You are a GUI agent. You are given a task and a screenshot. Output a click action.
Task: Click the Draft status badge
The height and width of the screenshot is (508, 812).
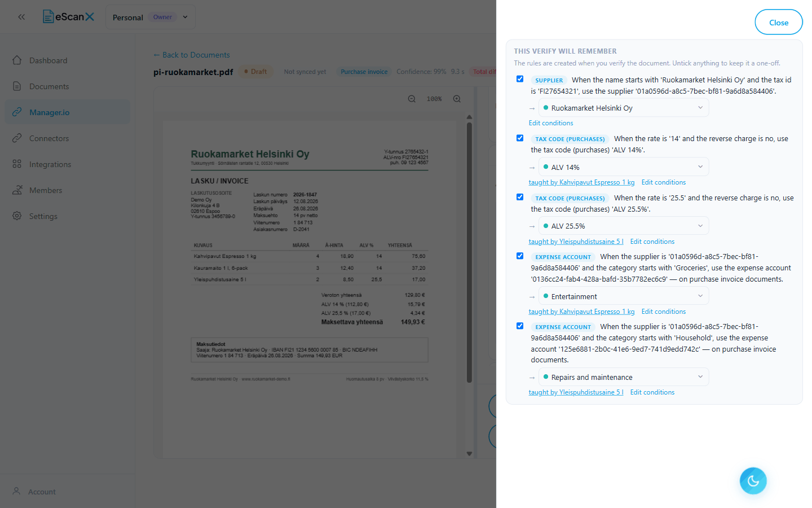click(x=256, y=72)
